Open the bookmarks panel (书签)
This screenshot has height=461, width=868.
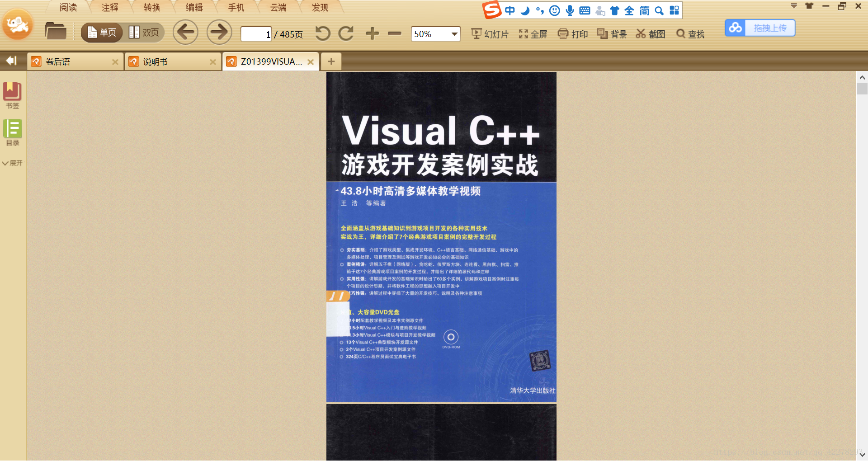13,95
